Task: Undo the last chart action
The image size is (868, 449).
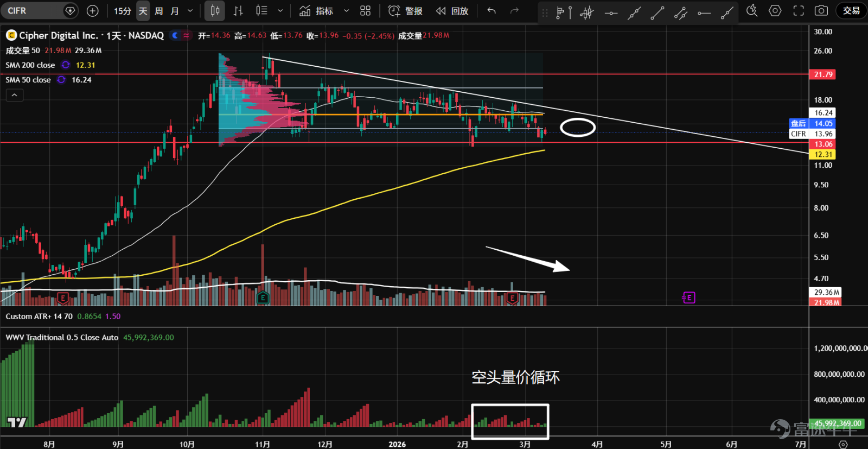Action: (x=492, y=11)
